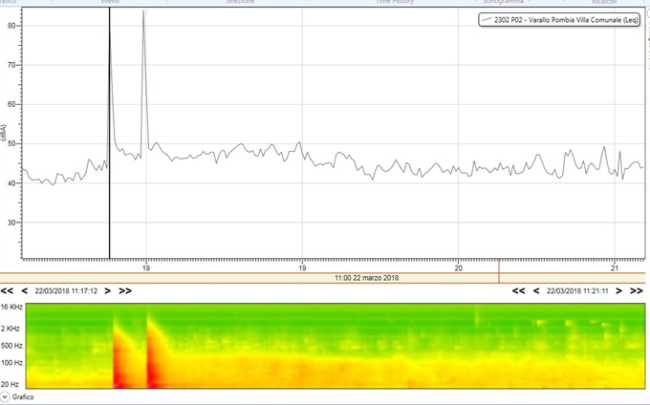650x405 pixels.
Task: Click the end time field 22/03/2018 11:21:11
Action: tap(577, 290)
